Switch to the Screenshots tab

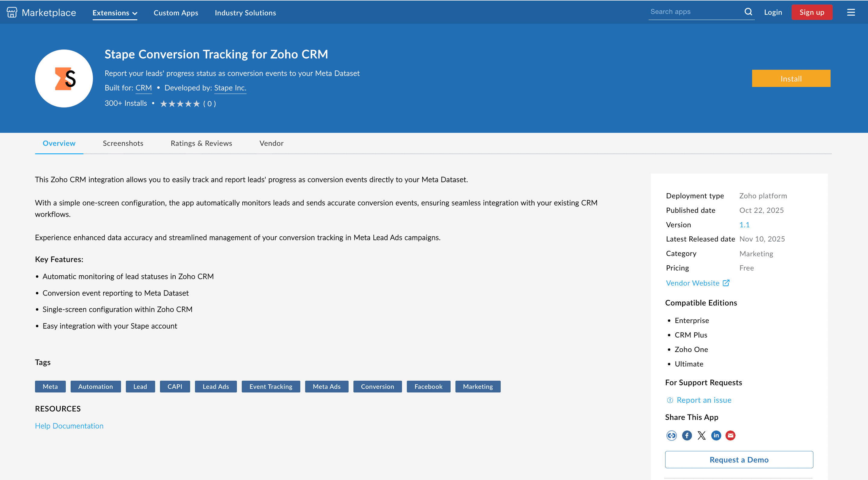(x=123, y=143)
